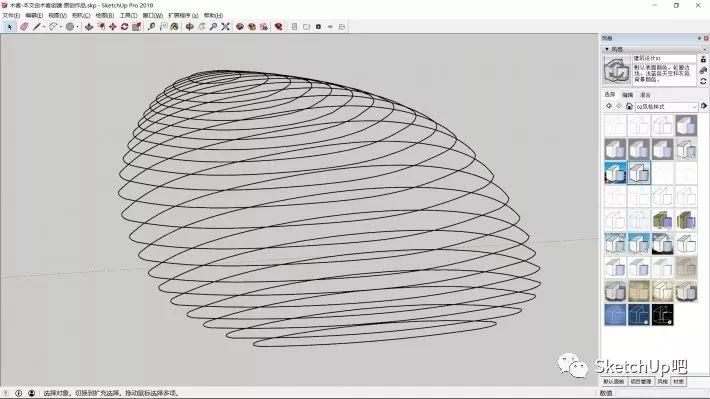Viewport: 710px width, 399px height.
Task: Activate the Rotate tool
Action: click(x=124, y=27)
